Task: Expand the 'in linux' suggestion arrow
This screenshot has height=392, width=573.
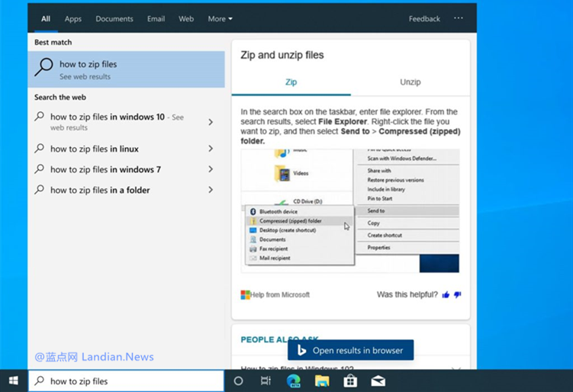Action: pyautogui.click(x=211, y=148)
